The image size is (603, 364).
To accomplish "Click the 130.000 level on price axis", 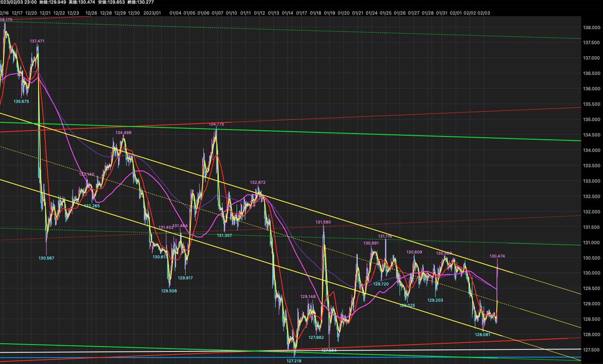I will pyautogui.click(x=591, y=273).
